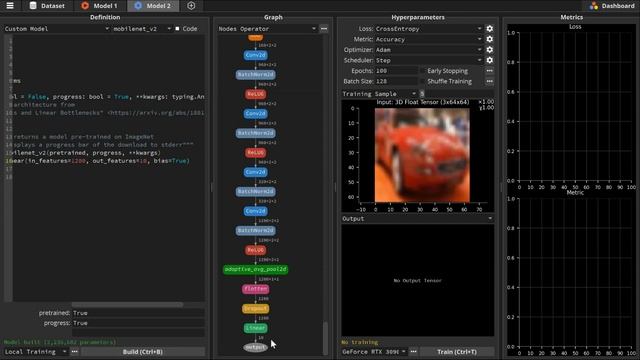Image resolution: width=640 pixels, height=360 pixels.
Task: Click the sample index field
Action: click(x=456, y=94)
